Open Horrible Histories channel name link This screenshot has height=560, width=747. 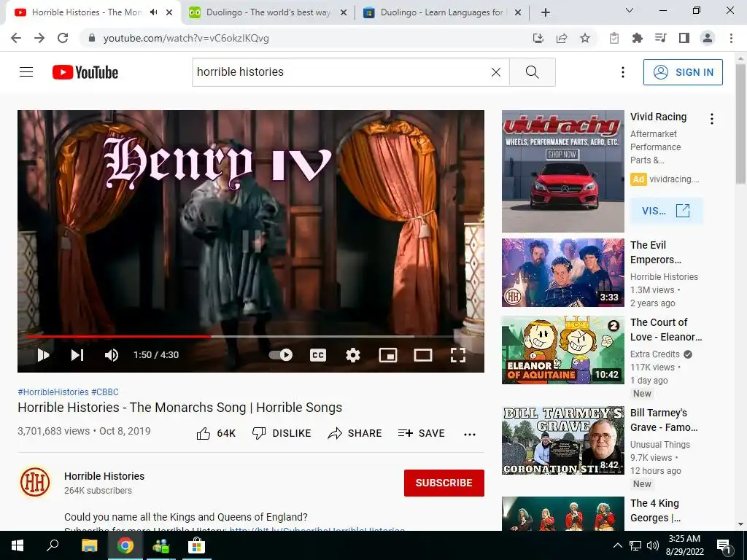click(x=104, y=476)
